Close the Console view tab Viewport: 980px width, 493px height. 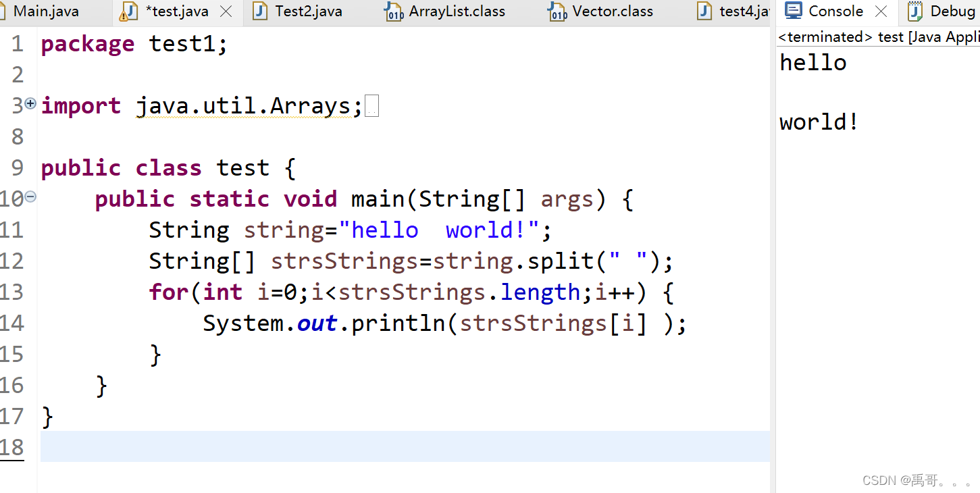click(x=881, y=11)
